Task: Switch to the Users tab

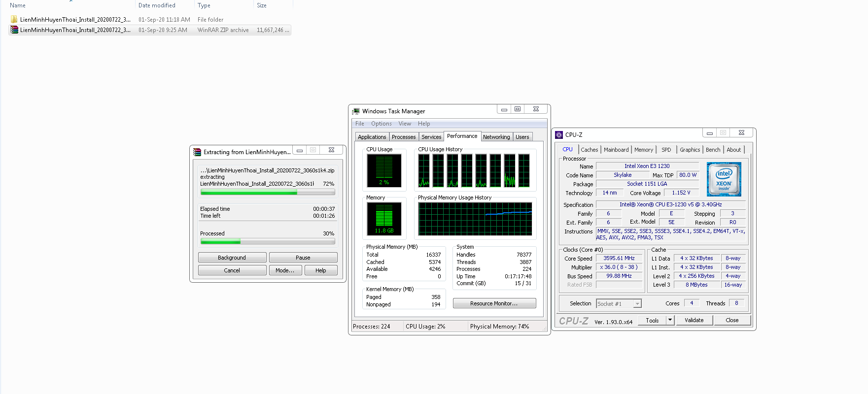Action: [x=522, y=137]
